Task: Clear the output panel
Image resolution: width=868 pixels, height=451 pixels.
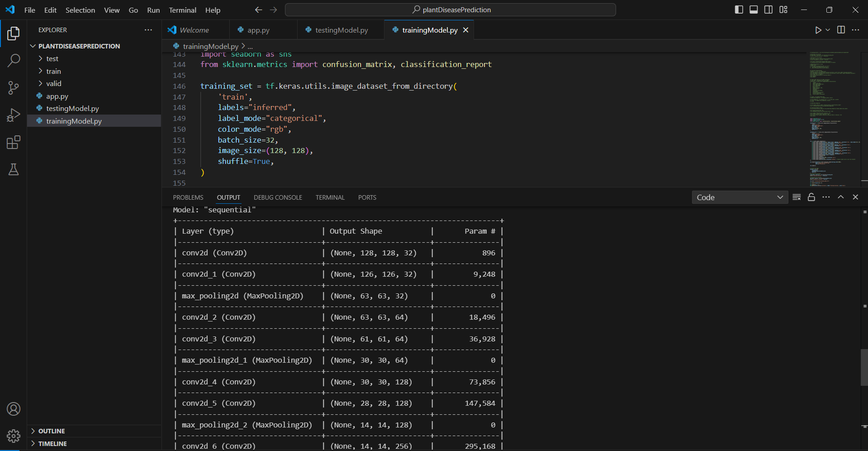Action: coord(797,197)
